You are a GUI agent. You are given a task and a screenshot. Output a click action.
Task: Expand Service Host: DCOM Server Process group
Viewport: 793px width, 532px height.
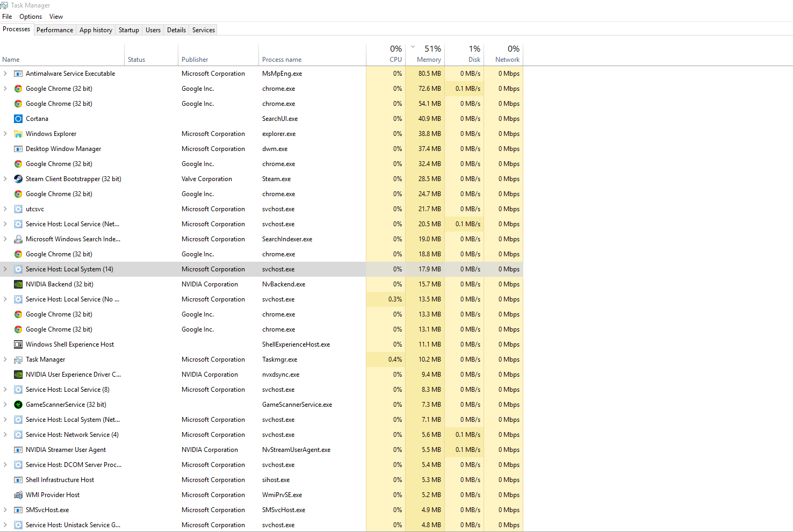click(x=5, y=465)
